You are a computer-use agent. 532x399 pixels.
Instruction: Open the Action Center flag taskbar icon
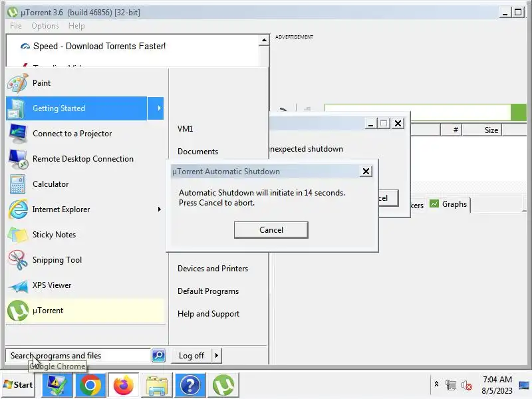(x=57, y=385)
